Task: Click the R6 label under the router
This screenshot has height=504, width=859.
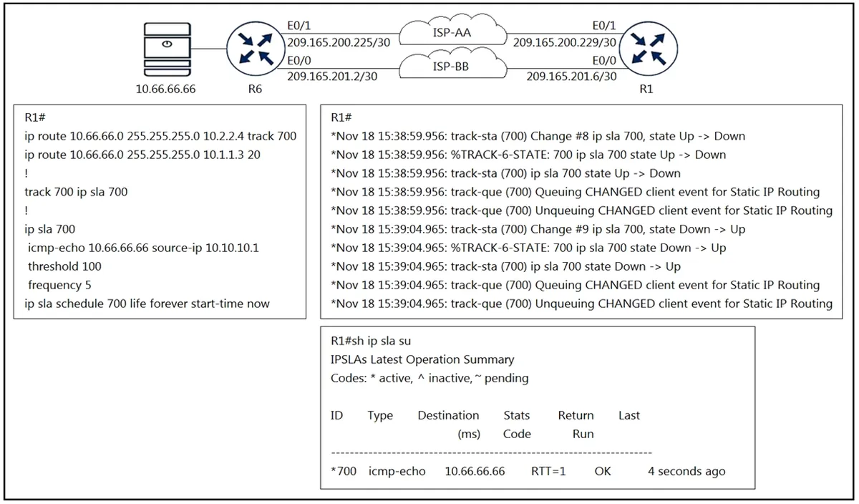Action: [x=254, y=89]
